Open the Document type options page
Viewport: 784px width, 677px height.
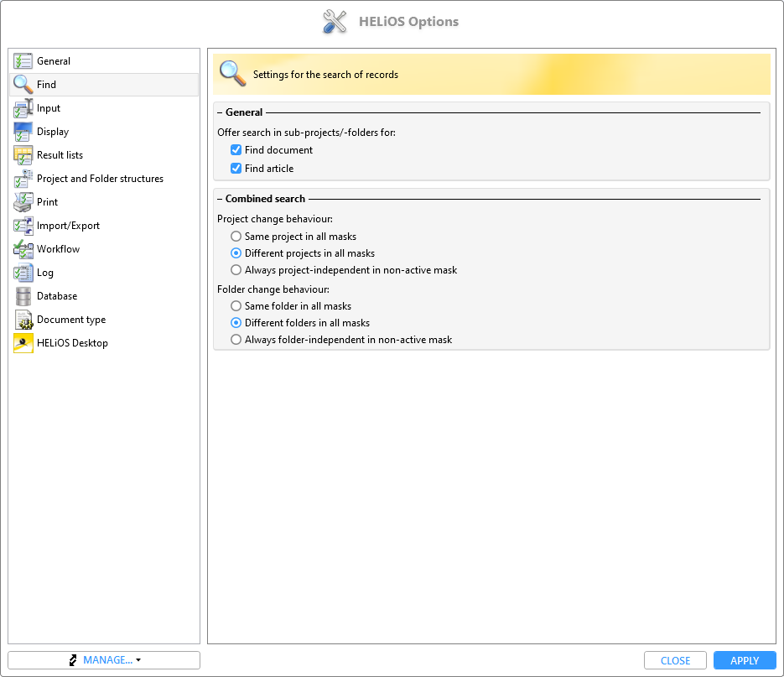(104, 320)
